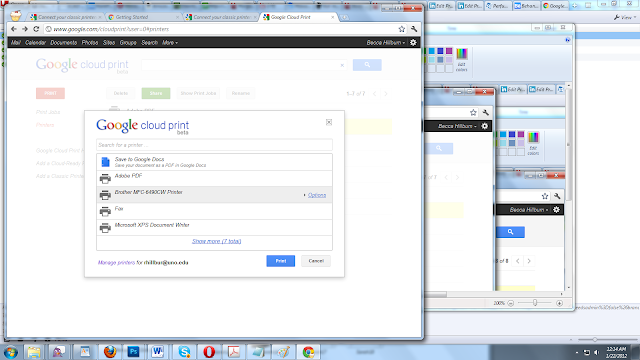
Task: Open Chrome's wrench menu
Action: point(414,29)
